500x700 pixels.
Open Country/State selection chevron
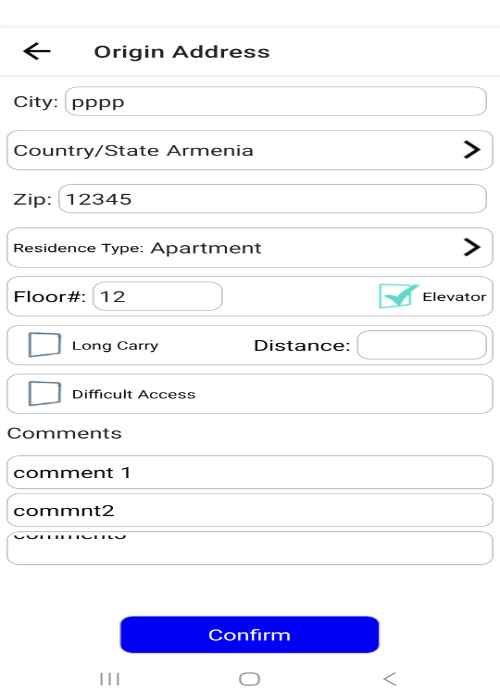[x=472, y=150]
